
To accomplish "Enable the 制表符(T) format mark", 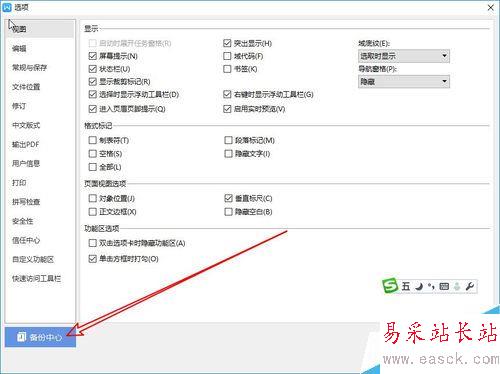I will click(x=93, y=140).
